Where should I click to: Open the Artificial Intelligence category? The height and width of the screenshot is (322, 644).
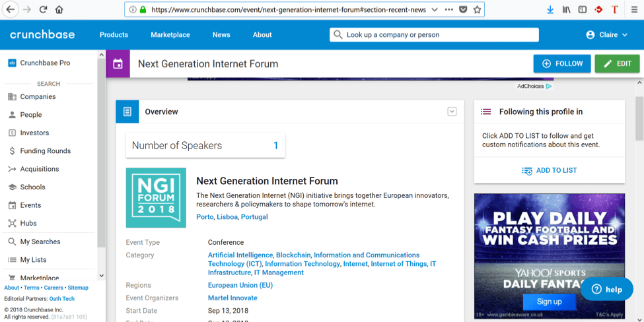(240, 255)
